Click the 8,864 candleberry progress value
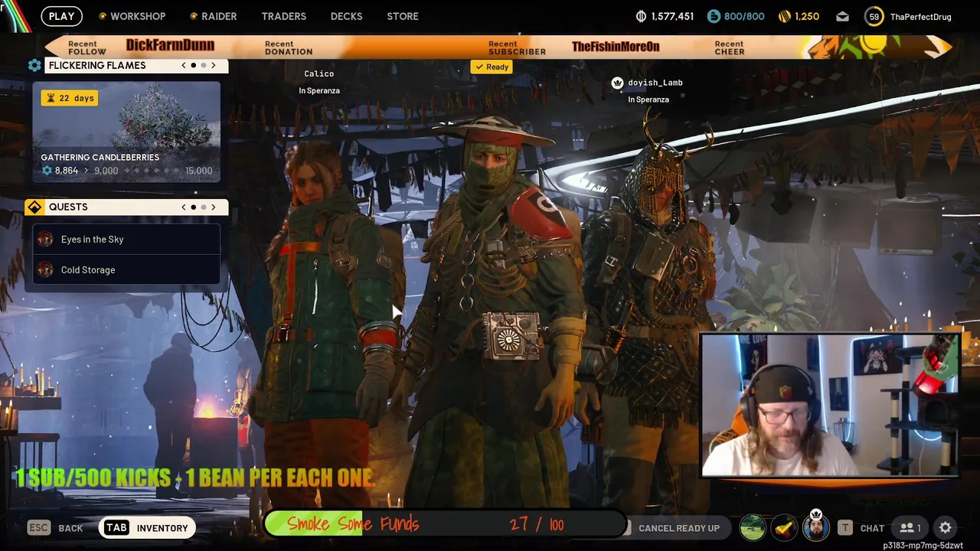The image size is (980, 551). click(66, 171)
